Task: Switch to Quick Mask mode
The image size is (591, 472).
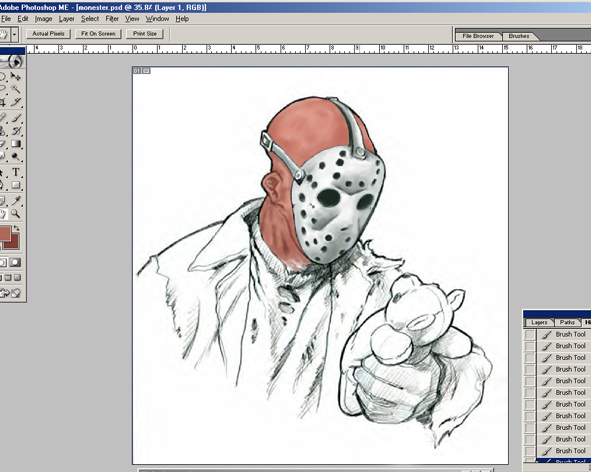Action: click(x=15, y=262)
